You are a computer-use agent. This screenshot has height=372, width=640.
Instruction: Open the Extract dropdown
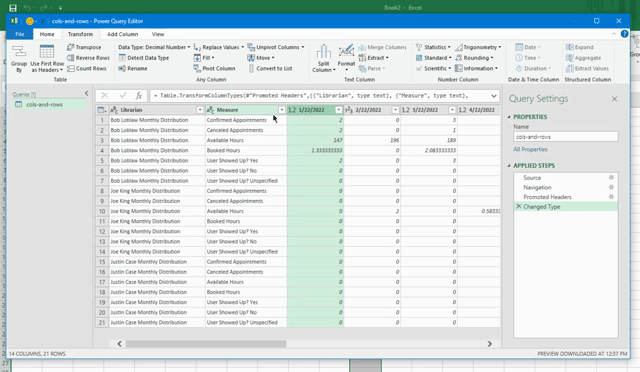pos(373,58)
